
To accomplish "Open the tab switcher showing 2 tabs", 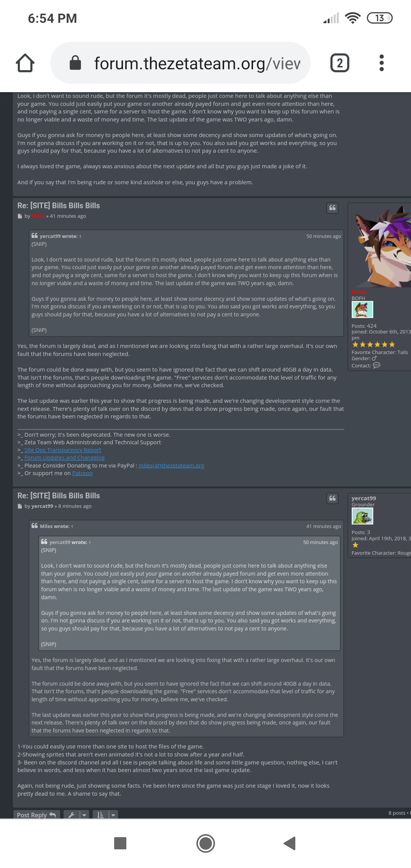I will point(339,63).
